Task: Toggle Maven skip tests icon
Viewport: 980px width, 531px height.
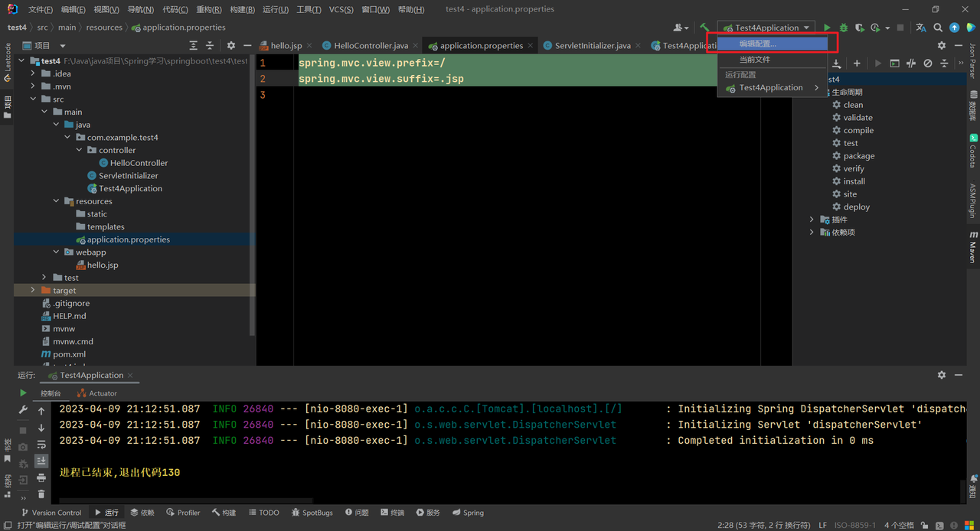Action: point(928,64)
